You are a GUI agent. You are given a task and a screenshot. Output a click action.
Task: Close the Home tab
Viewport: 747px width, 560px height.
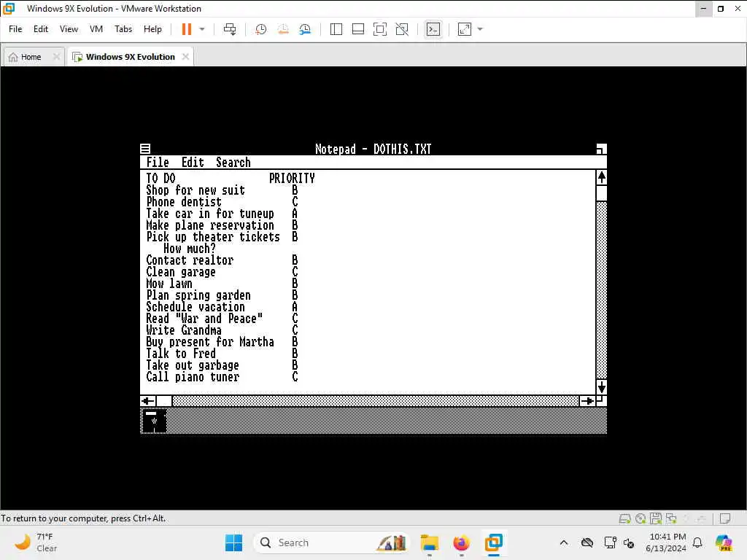[56, 57]
